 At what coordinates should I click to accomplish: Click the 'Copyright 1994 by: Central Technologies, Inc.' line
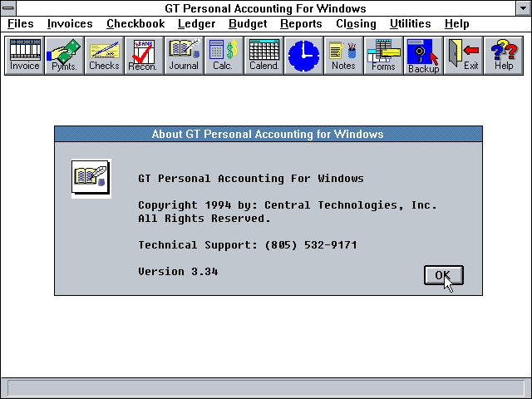coord(288,205)
